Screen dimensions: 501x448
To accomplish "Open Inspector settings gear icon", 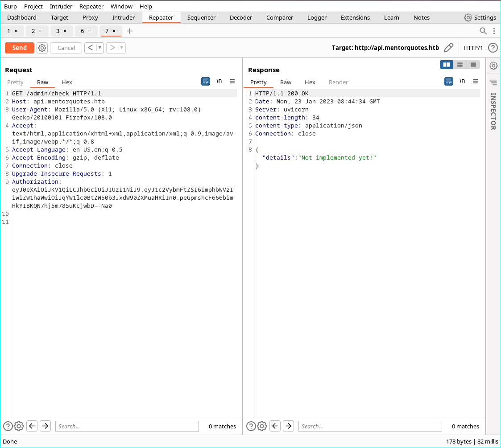I will (x=493, y=66).
